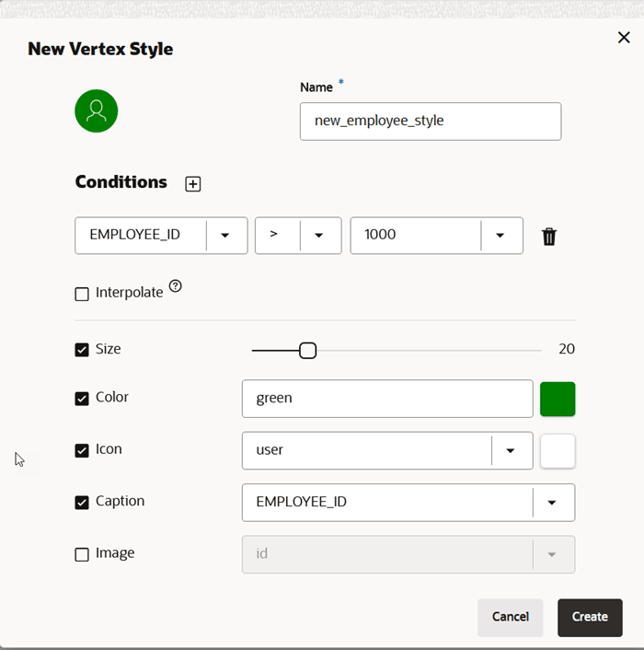Screen dimensions: 644x650
Task: Expand the condition value 1000 dropdown
Action: point(500,236)
